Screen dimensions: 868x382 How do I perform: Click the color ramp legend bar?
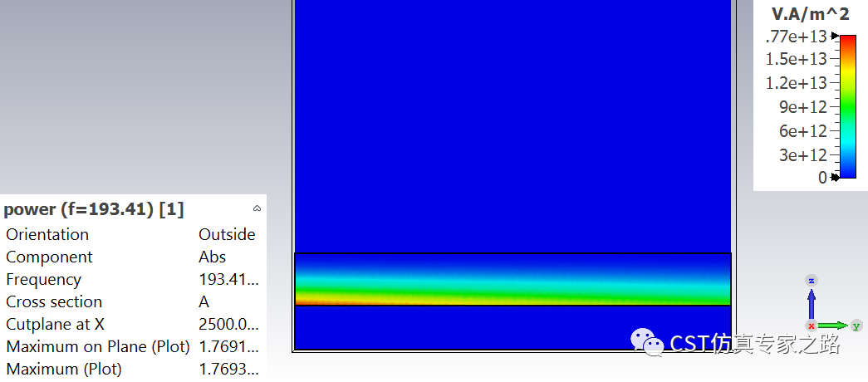[847, 106]
